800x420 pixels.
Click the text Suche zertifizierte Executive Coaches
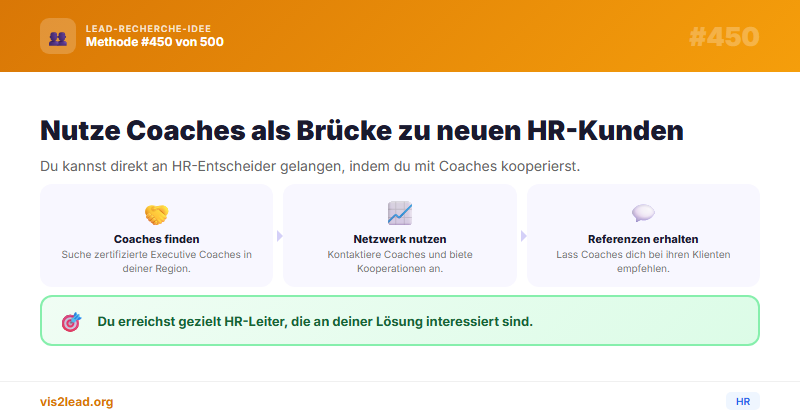pyautogui.click(x=157, y=261)
